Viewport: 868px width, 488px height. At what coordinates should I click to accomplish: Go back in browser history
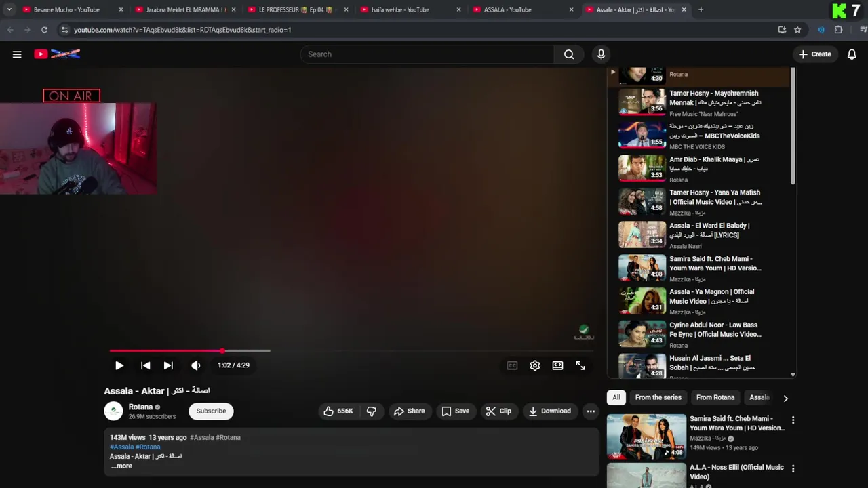pyautogui.click(x=10, y=30)
